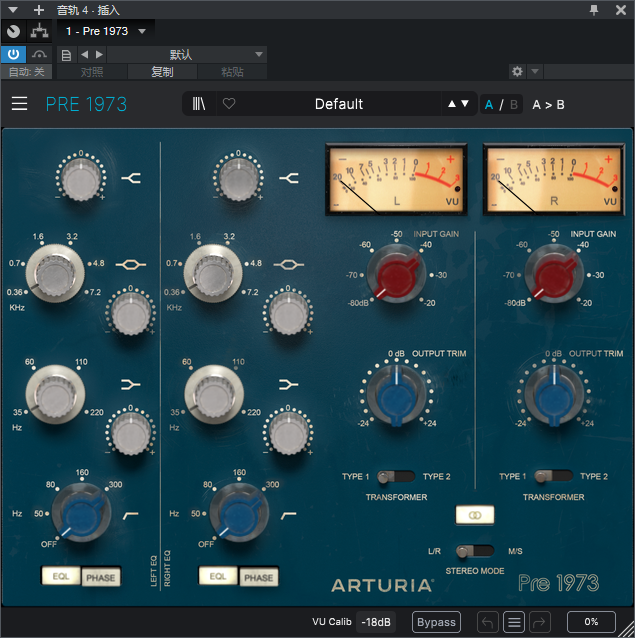
Task: Favorite the preset with the heart icon
Action: [x=229, y=104]
